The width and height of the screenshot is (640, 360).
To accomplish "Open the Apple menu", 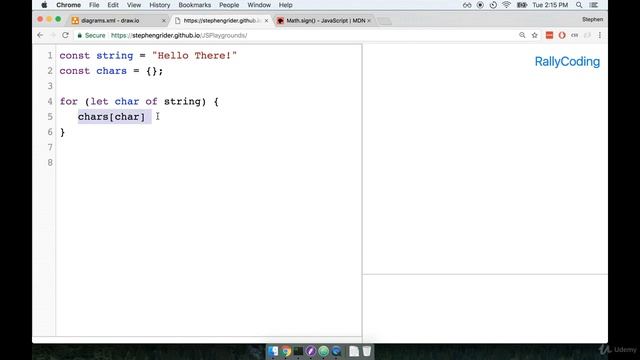I will 44,5.
